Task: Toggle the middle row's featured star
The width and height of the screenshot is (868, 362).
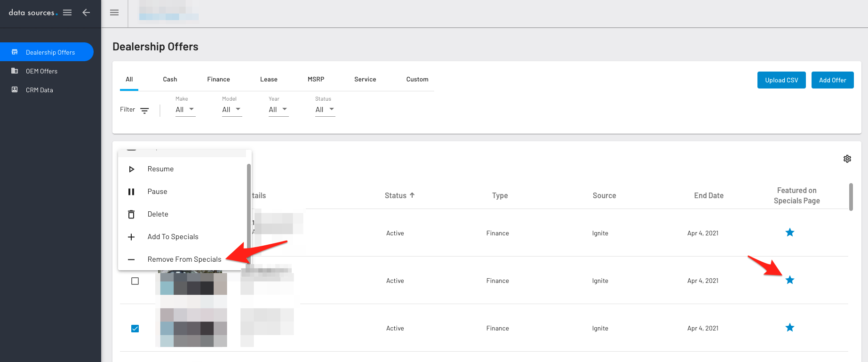Action: (x=790, y=280)
